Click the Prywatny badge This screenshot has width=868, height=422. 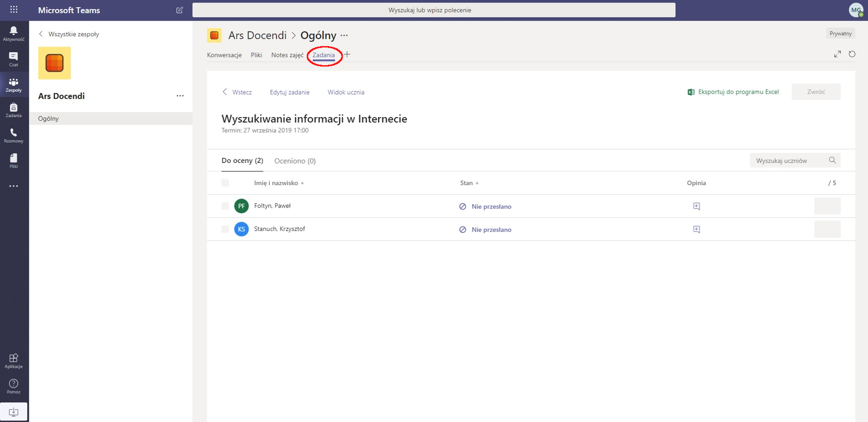(840, 34)
